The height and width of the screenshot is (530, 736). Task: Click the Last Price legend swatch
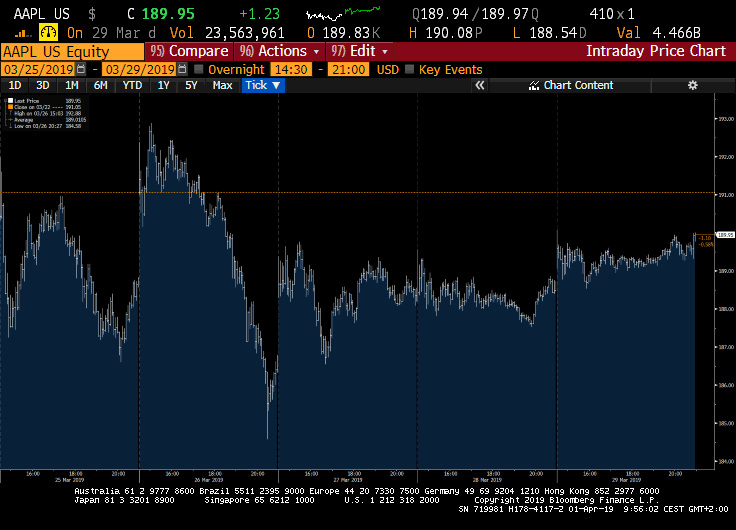coord(10,100)
